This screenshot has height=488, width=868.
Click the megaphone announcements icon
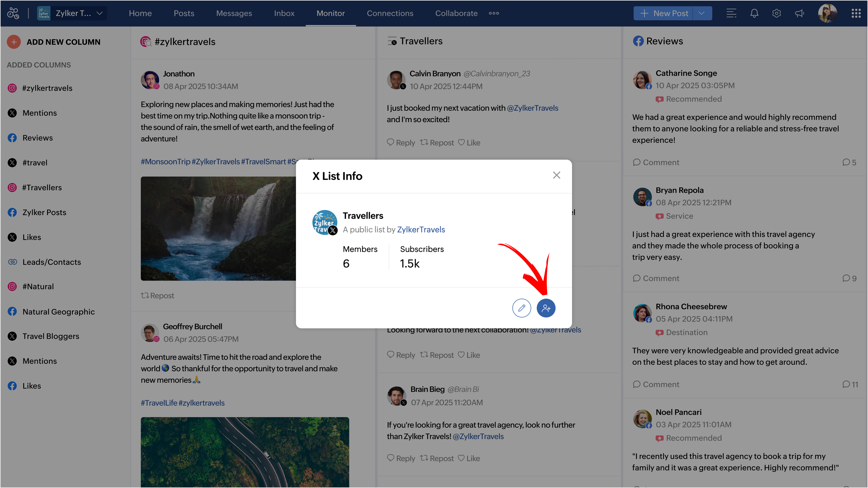799,13
